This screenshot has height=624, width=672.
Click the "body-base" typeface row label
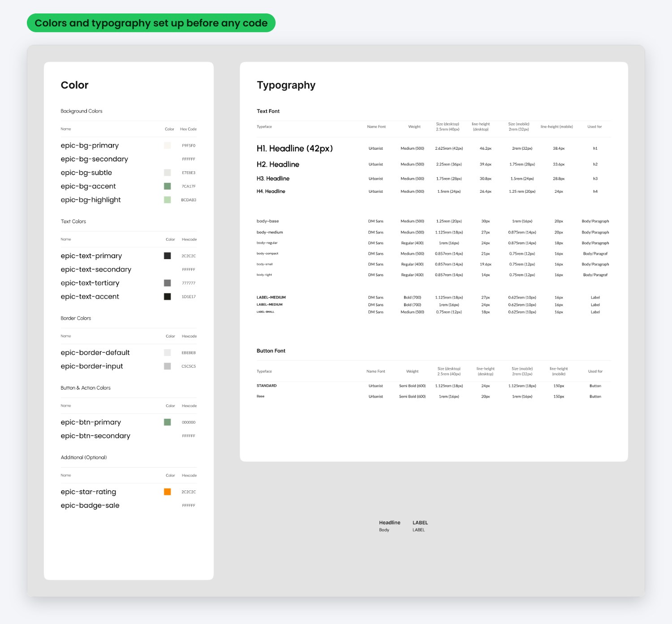click(267, 221)
